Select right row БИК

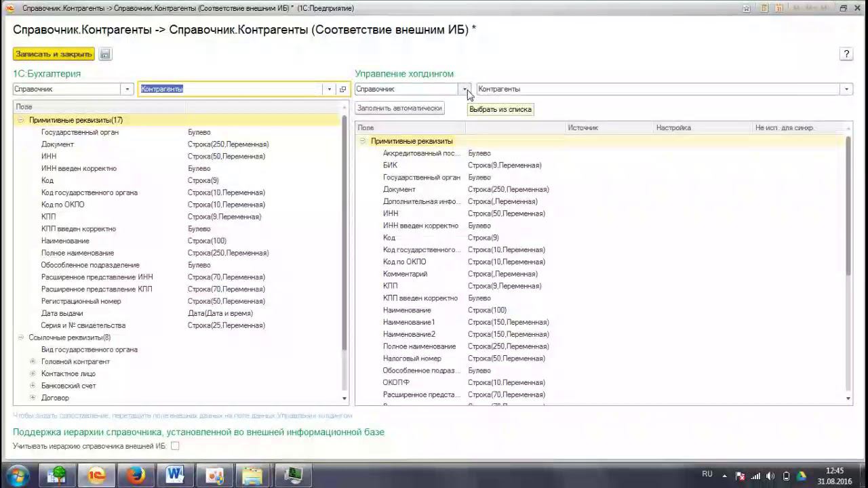600,165
